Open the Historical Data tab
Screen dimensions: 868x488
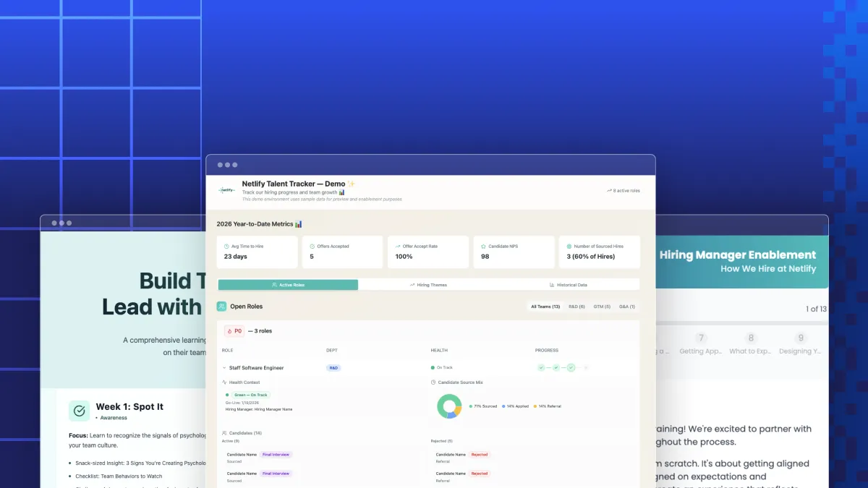[568, 285]
